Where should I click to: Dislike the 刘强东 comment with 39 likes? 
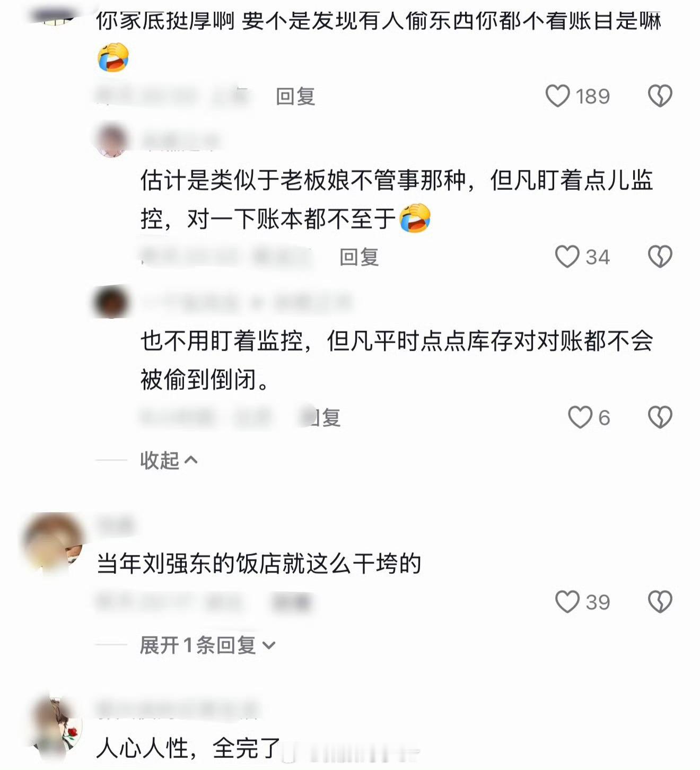(x=660, y=602)
